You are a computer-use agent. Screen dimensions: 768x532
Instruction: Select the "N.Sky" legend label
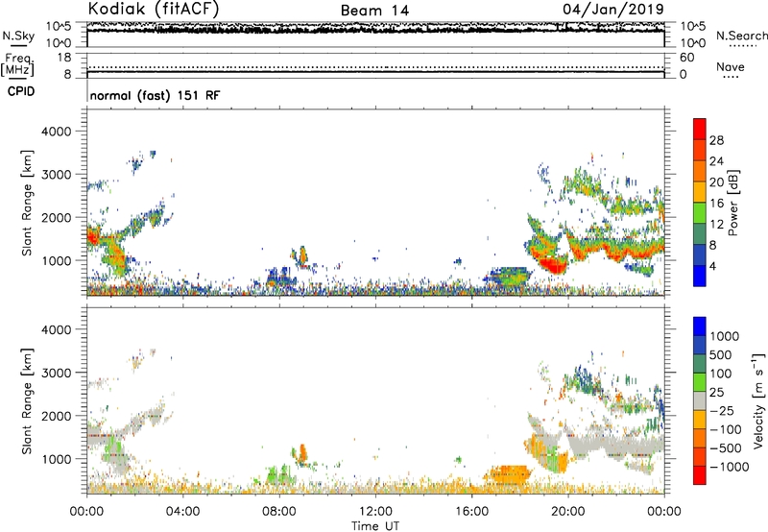point(18,36)
